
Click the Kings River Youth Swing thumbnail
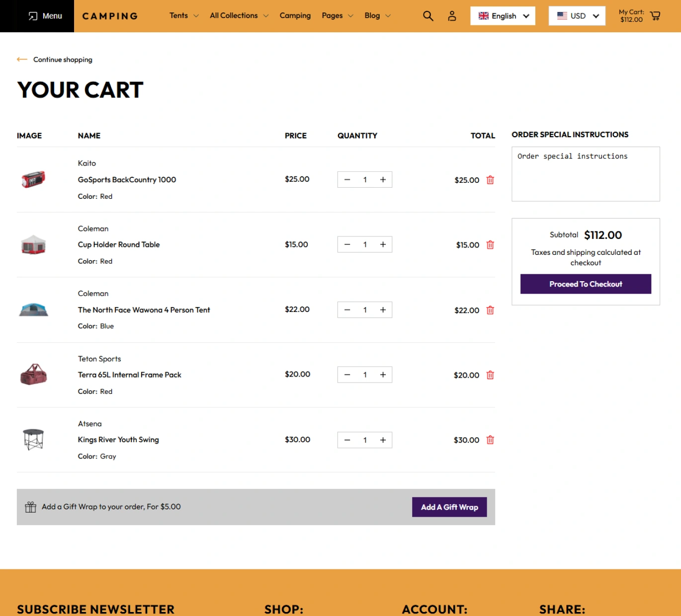click(x=33, y=440)
